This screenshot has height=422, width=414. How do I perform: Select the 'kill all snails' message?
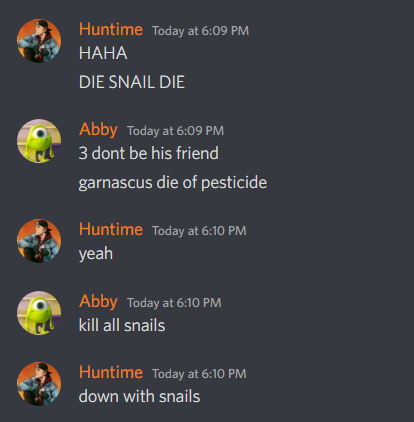(122, 325)
